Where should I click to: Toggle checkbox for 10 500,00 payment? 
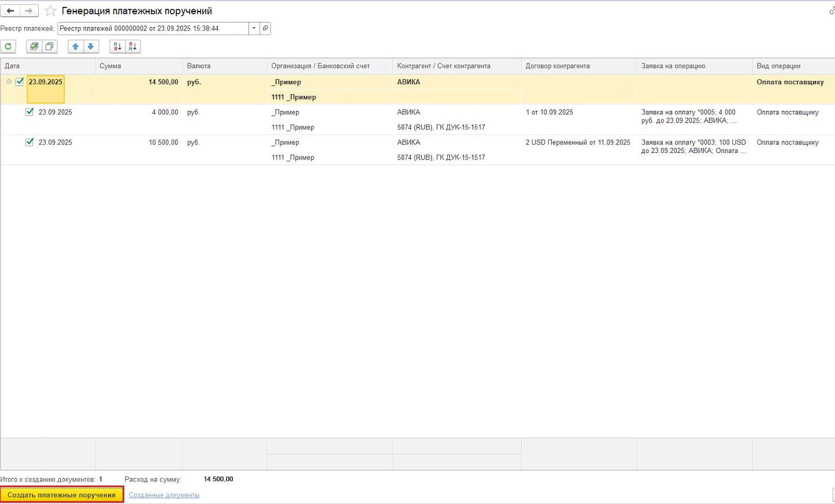29,142
